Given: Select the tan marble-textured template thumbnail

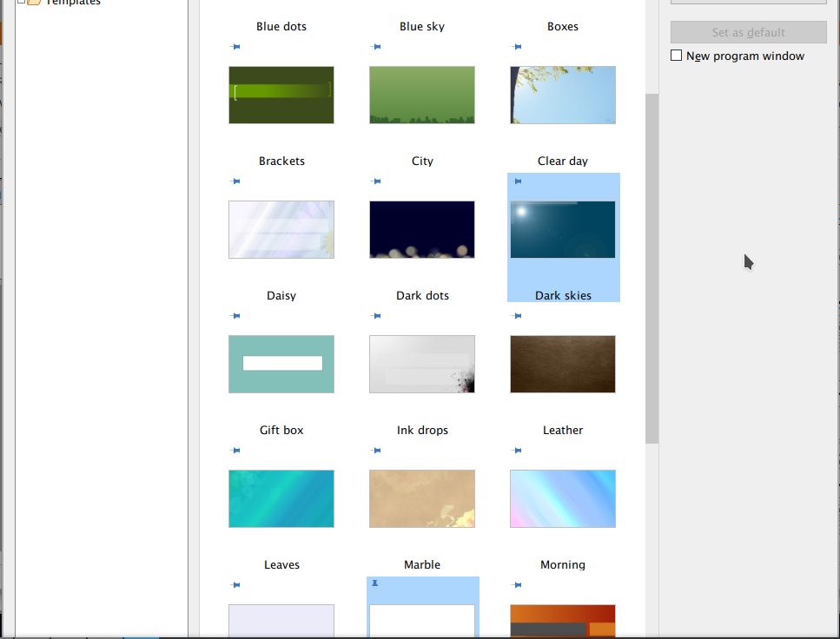Looking at the screenshot, I should (421, 498).
